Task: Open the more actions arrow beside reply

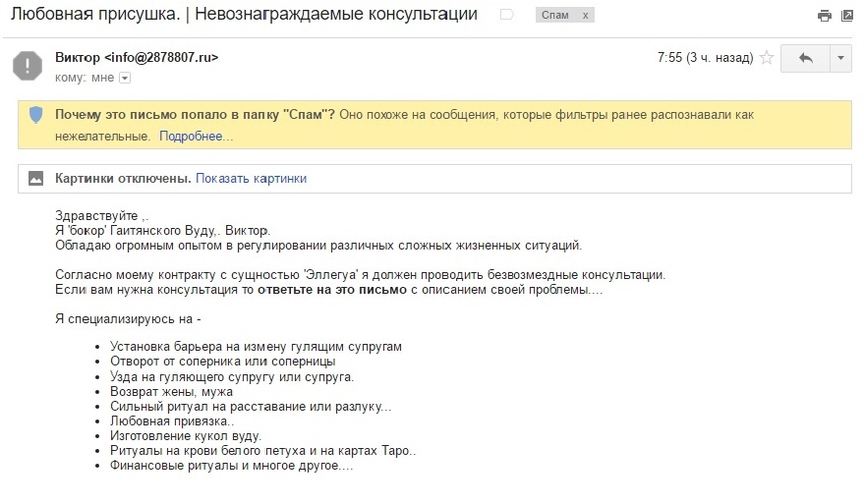Action: [840, 58]
